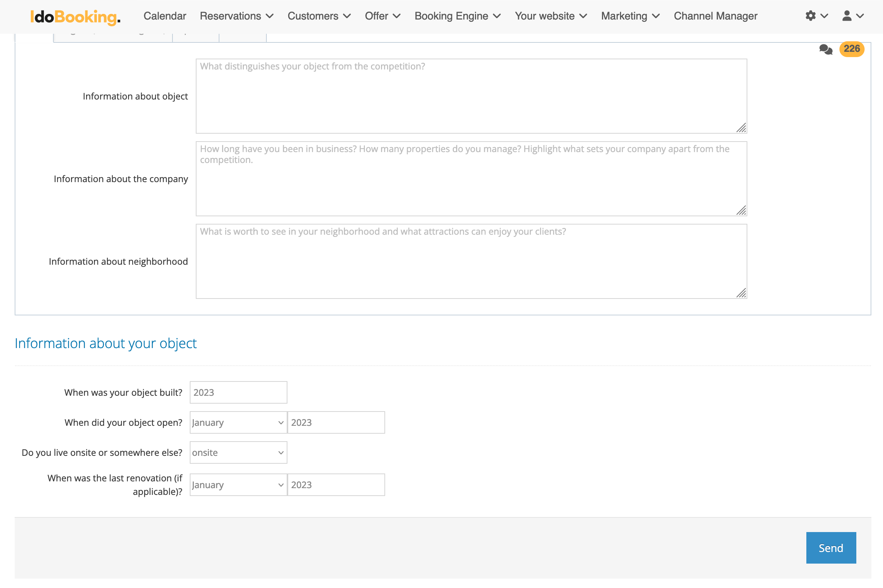Open the last renovation month dropdown
883x588 pixels.
click(x=238, y=485)
